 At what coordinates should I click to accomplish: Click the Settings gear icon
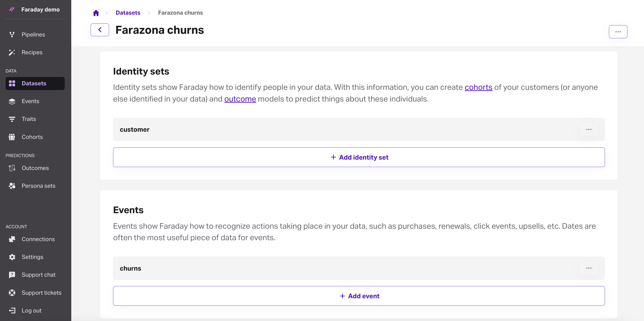pos(12,257)
